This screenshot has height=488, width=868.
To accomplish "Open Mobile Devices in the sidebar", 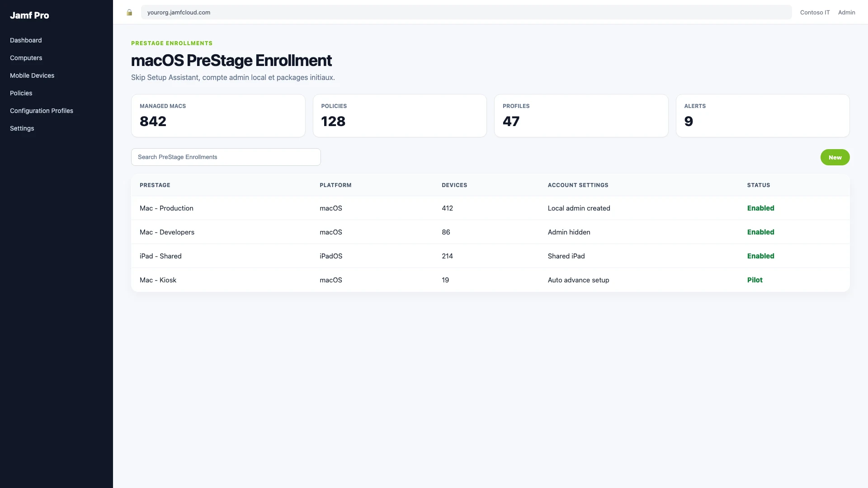I will pyautogui.click(x=32, y=75).
